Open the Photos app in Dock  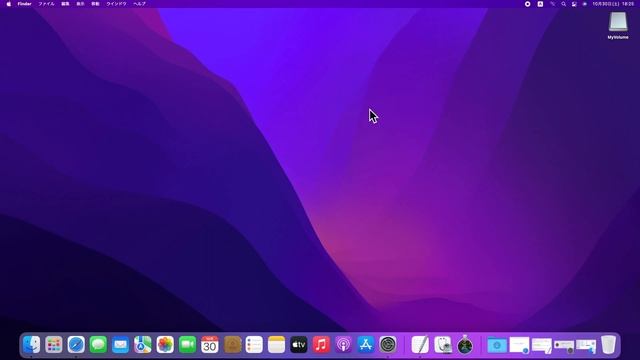pyautogui.click(x=165, y=345)
